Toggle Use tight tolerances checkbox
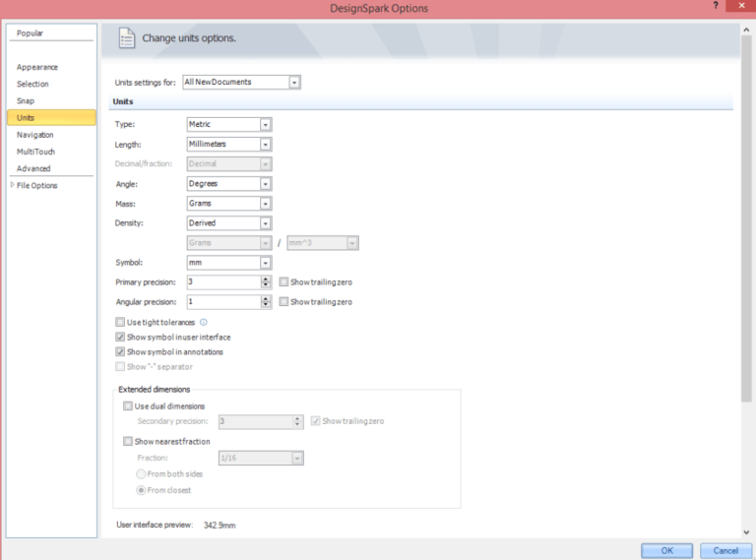The width and height of the screenshot is (756, 560). pos(120,322)
